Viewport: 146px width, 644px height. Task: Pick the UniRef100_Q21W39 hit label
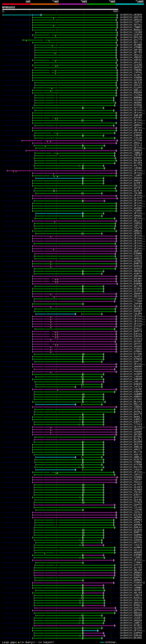pos(131,530)
